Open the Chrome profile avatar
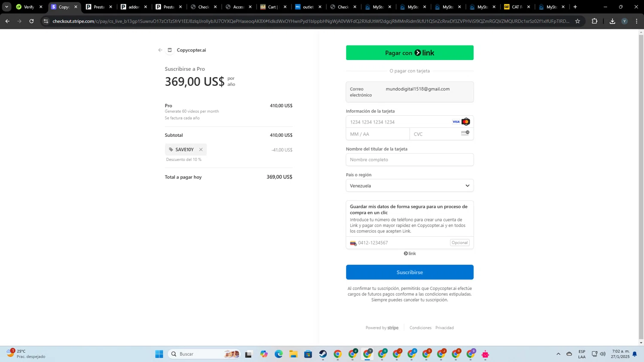Viewport: 644px width, 362px height. coord(625,21)
